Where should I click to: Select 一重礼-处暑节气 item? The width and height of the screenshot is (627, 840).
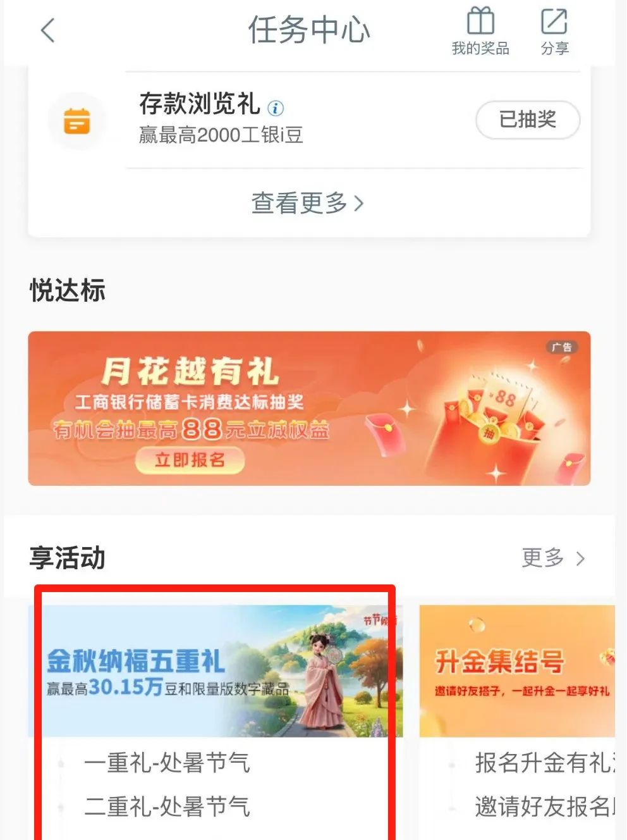(x=167, y=763)
